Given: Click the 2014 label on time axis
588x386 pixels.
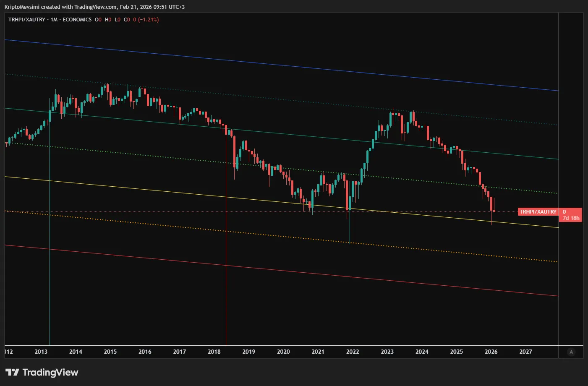Looking at the screenshot, I should click(76, 352).
